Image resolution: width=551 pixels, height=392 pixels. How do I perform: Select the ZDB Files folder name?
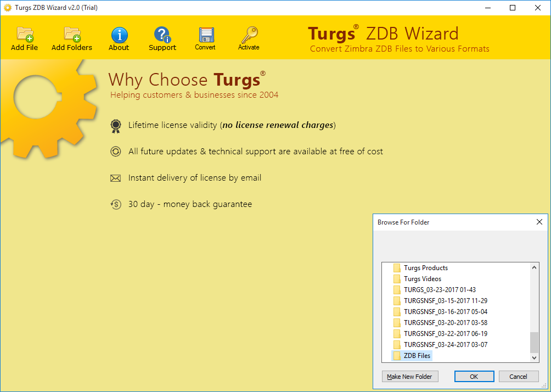[x=417, y=355]
